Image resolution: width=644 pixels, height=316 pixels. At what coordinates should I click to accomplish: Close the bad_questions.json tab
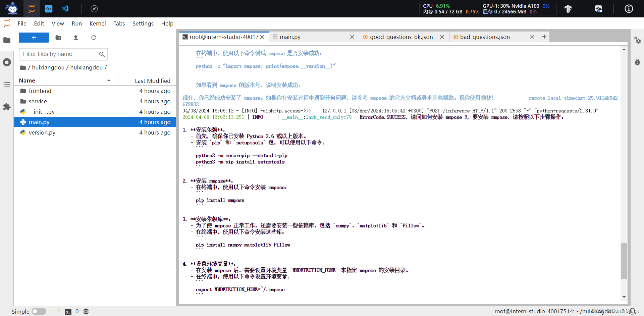532,37
